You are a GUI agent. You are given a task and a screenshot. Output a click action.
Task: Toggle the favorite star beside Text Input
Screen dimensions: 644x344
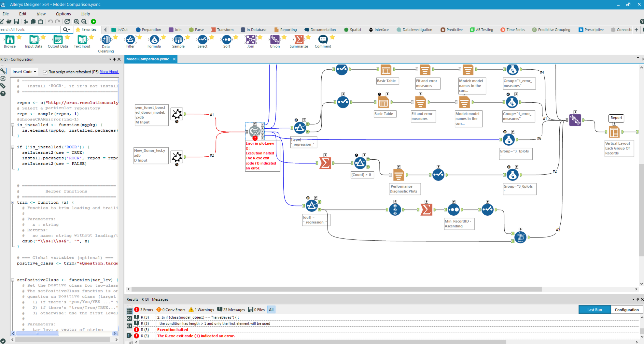(91, 37)
